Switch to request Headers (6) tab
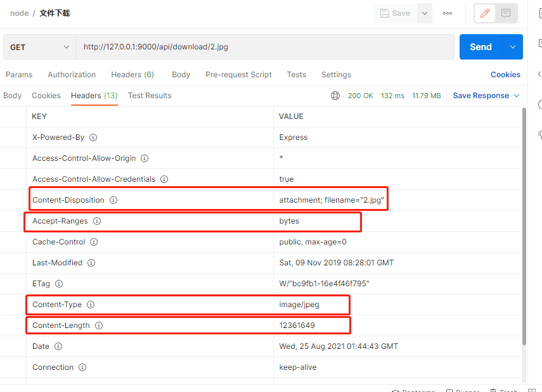This screenshot has width=542, height=392. pyautogui.click(x=132, y=75)
